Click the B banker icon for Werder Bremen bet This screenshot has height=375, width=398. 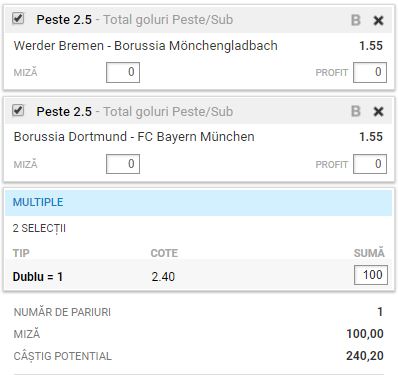tap(356, 20)
